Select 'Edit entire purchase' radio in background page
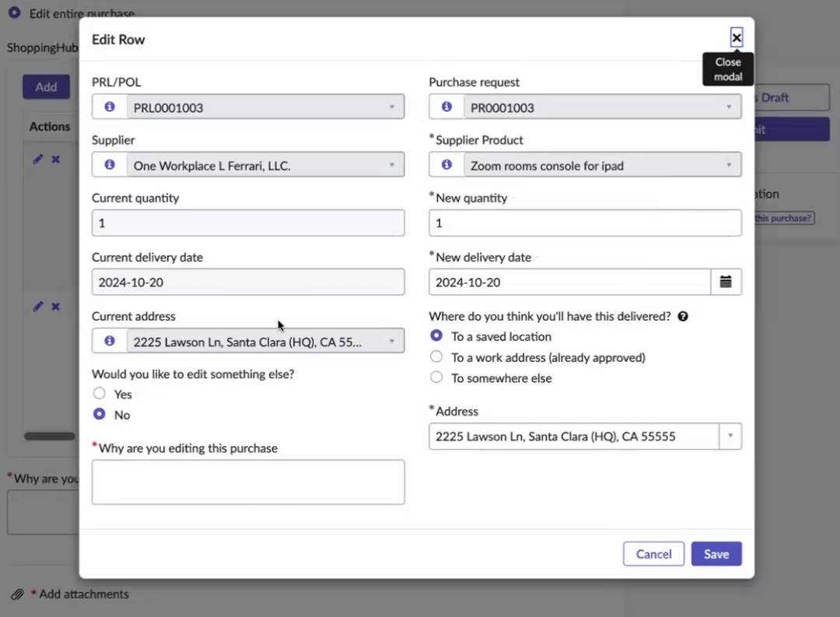Screen dimensions: 840x617 (x=15, y=12)
